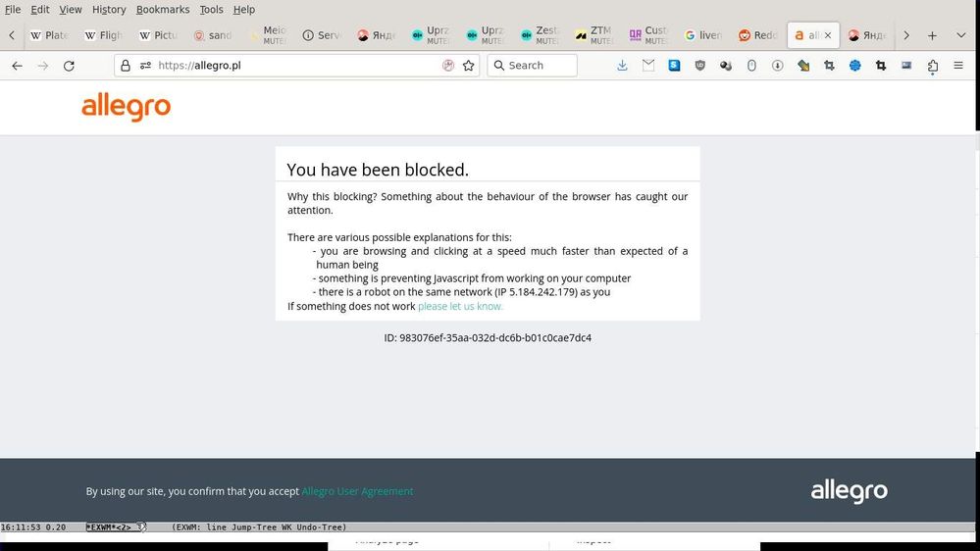Image resolution: width=980 pixels, height=551 pixels.
Task: Switch to the Wikipedia 'Fligh' tab
Action: tap(104, 35)
